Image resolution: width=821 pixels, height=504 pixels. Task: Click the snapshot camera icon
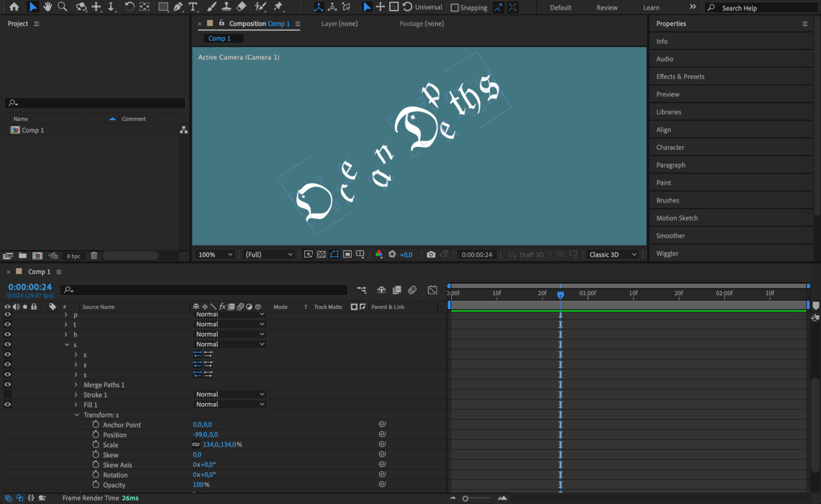coord(430,254)
